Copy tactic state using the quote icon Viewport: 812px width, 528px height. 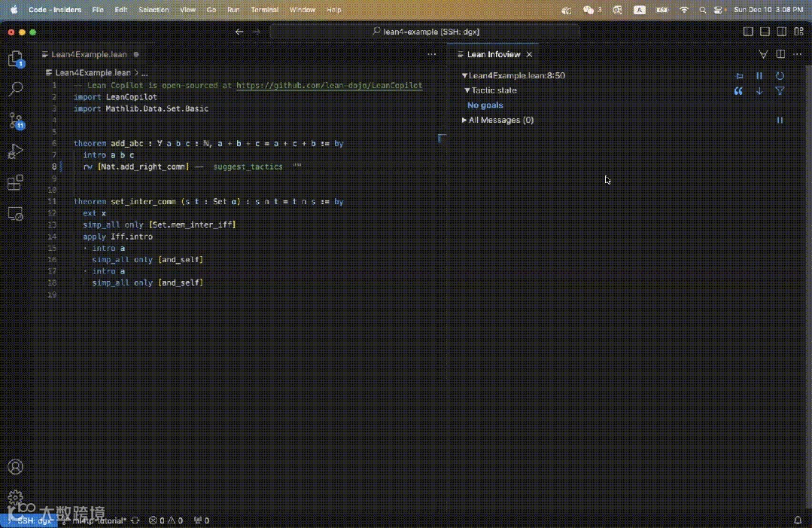738,91
